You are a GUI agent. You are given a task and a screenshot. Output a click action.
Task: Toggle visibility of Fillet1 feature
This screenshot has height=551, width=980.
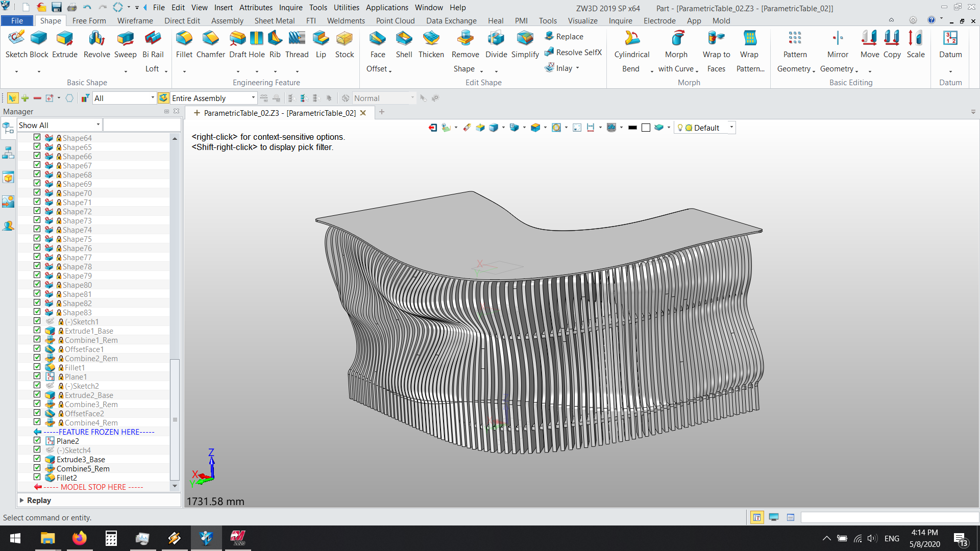tap(37, 367)
